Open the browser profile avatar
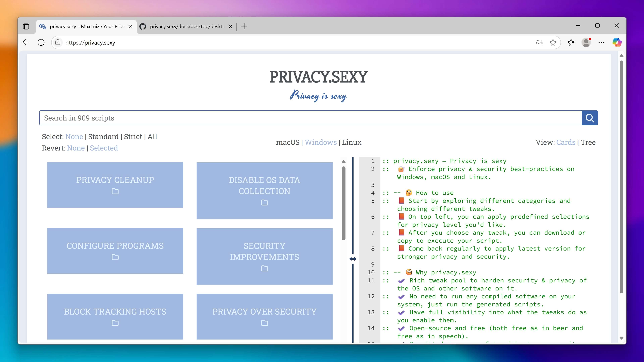This screenshot has height=362, width=644. click(586, 42)
